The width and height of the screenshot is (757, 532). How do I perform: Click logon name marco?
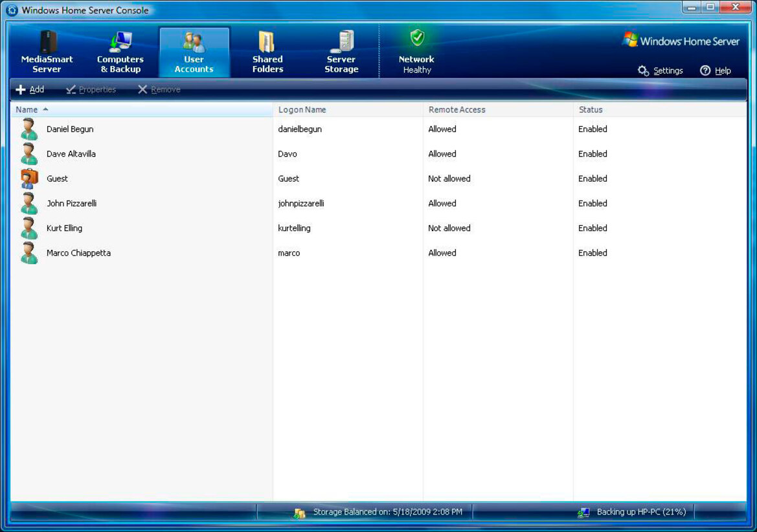click(289, 253)
